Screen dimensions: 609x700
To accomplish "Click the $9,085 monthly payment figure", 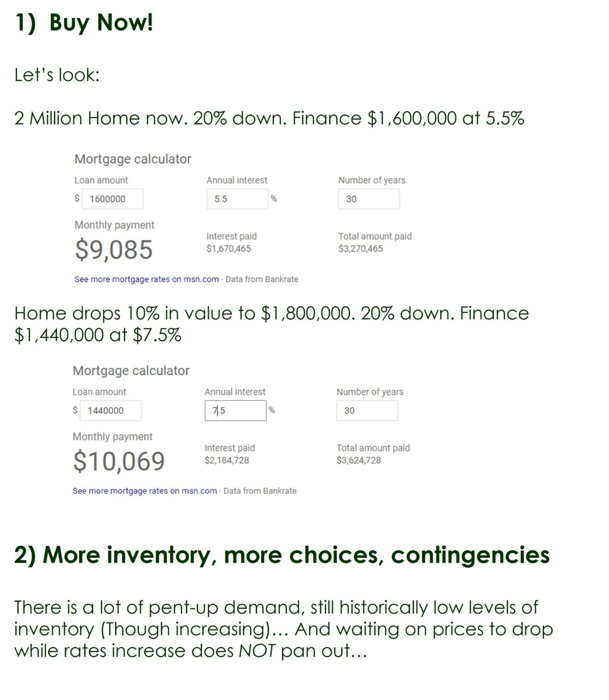I will [114, 250].
